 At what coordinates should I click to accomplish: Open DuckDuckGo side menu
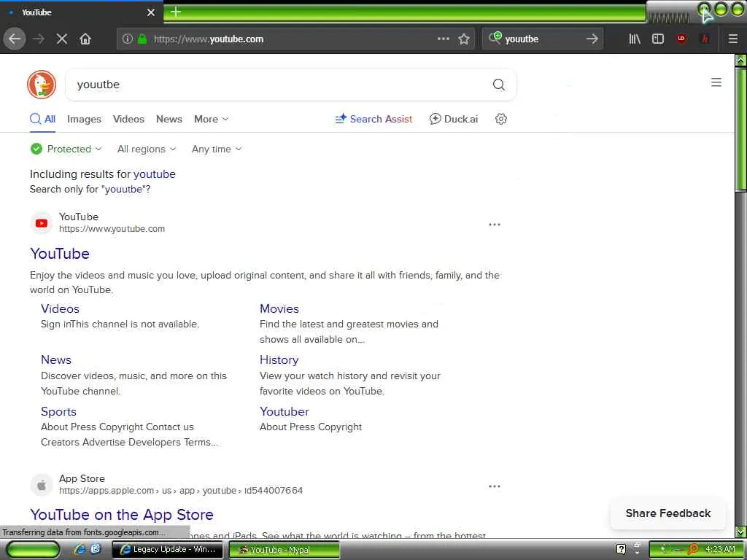point(716,82)
